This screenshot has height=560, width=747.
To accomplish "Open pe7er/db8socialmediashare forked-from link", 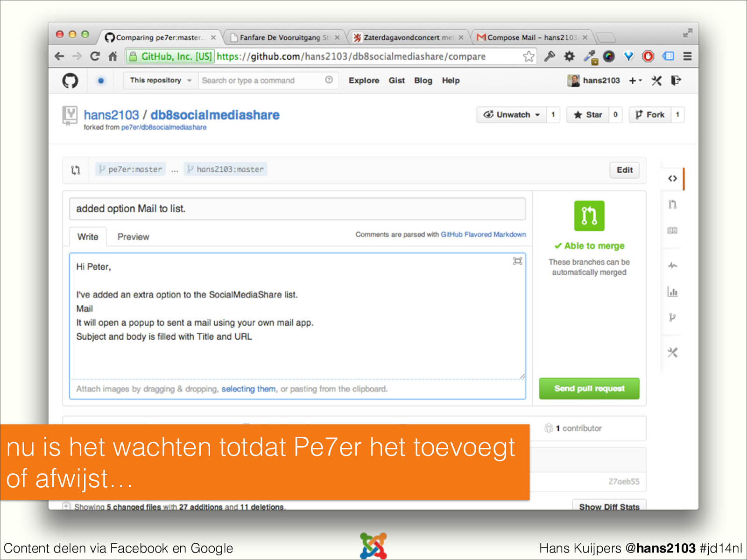I will click(x=164, y=127).
